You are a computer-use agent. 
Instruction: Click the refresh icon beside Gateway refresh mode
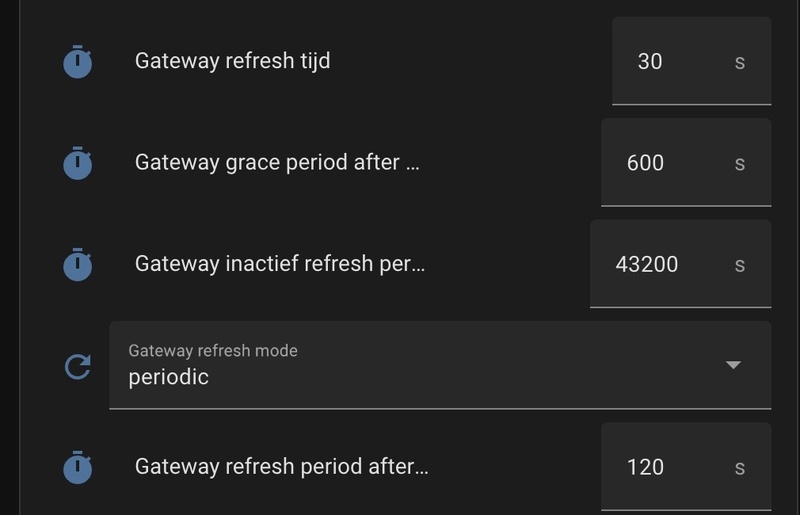77,367
